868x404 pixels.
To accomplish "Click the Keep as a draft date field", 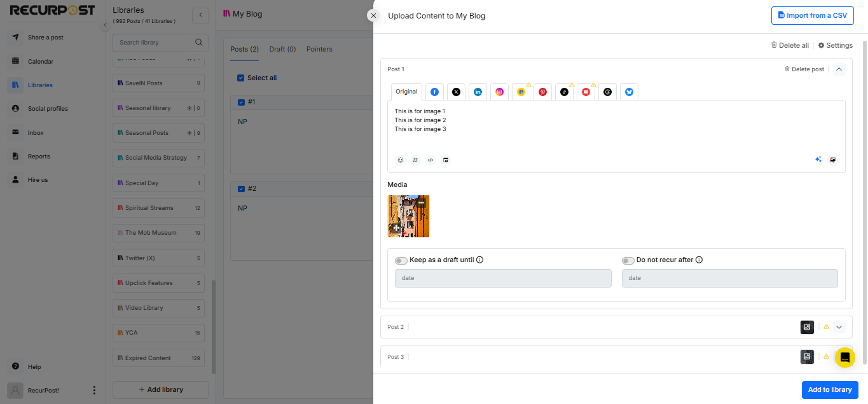I will [503, 278].
